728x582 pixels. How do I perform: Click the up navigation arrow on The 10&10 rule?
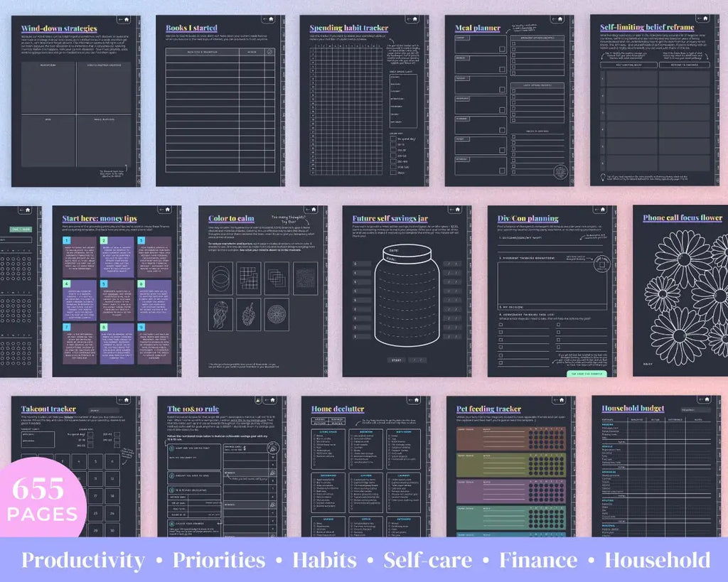[x=257, y=400]
